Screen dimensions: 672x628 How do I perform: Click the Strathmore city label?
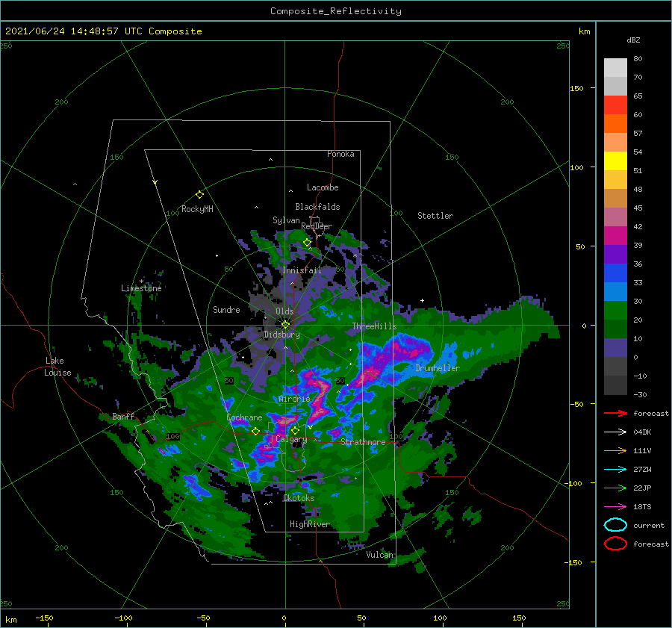(363, 441)
